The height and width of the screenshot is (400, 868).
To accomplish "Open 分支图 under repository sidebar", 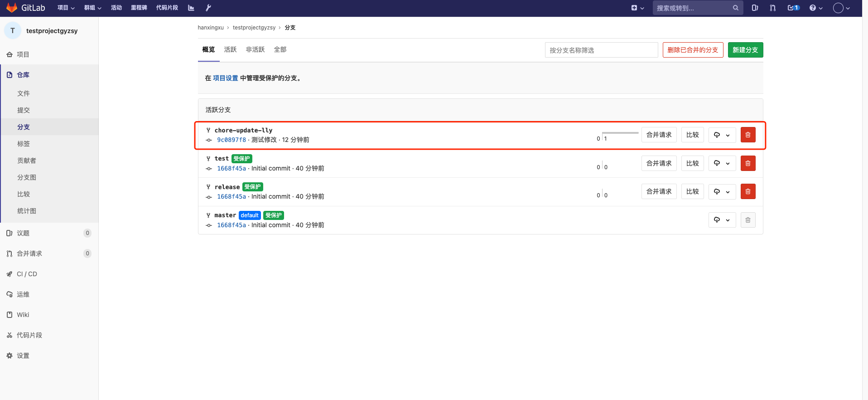I will click(x=27, y=177).
